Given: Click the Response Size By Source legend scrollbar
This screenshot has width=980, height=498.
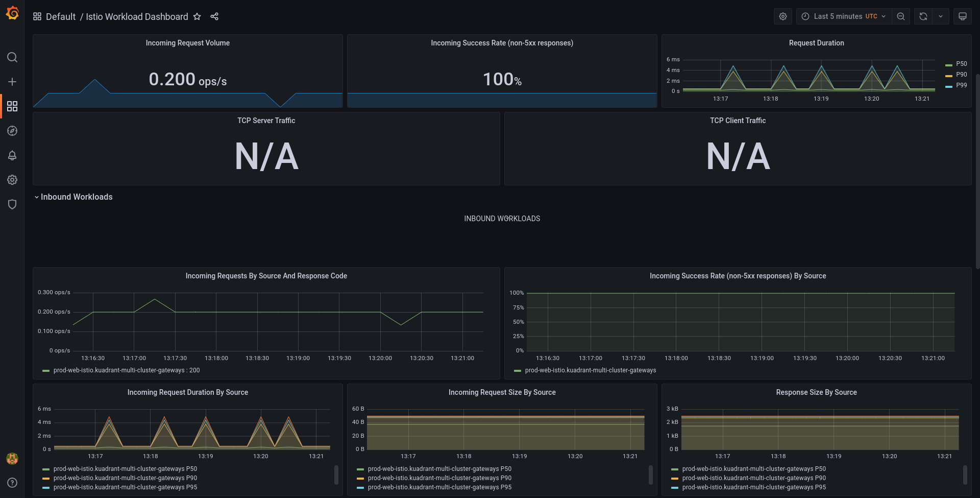Looking at the screenshot, I should tap(965, 475).
